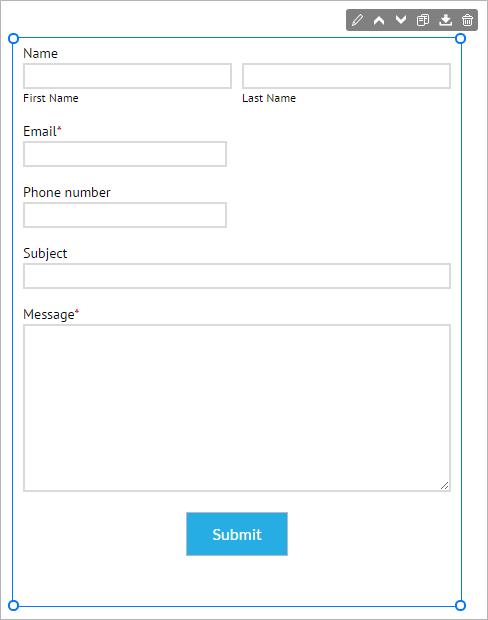
Task: Click inside the Message text area
Action: (237, 408)
